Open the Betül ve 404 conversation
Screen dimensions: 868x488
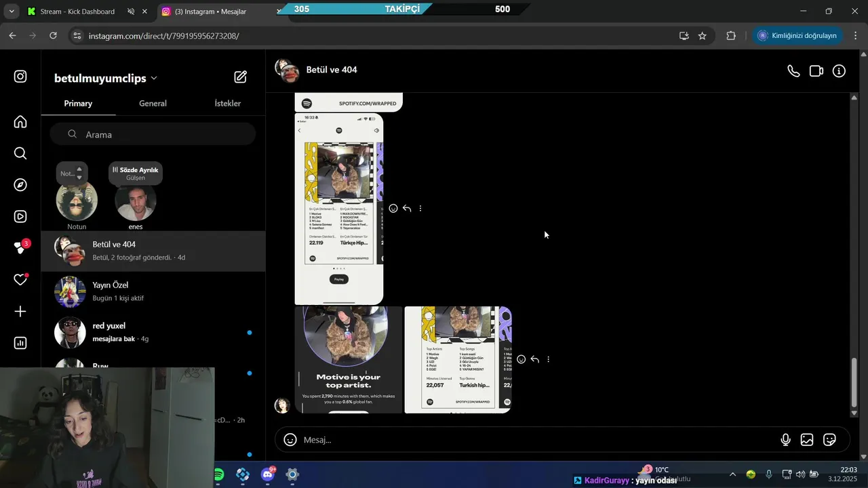point(153,251)
